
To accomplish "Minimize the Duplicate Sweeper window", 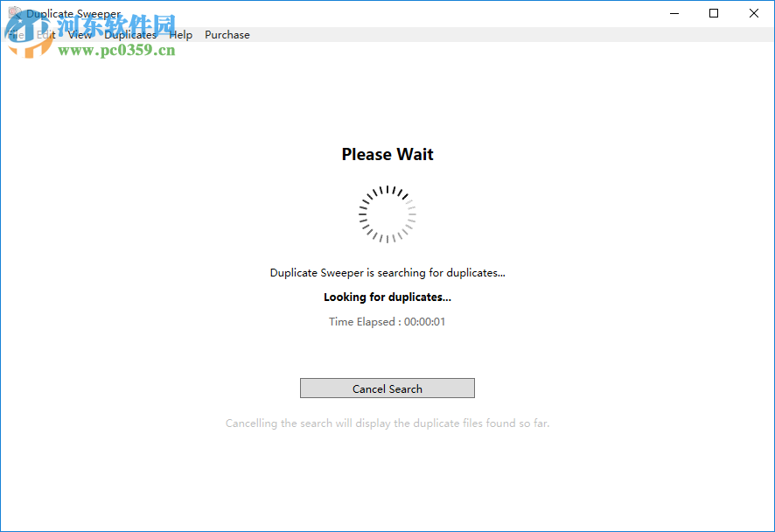I will (673, 13).
